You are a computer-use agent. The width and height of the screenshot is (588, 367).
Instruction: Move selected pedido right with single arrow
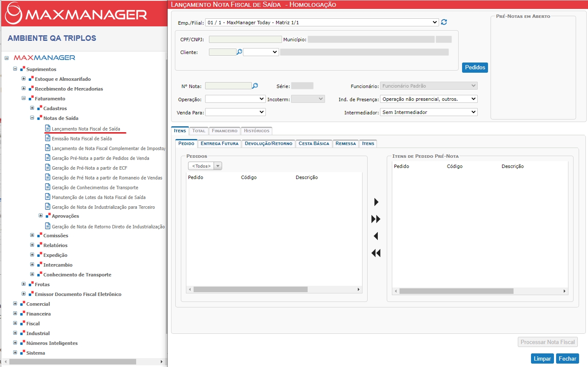click(376, 202)
